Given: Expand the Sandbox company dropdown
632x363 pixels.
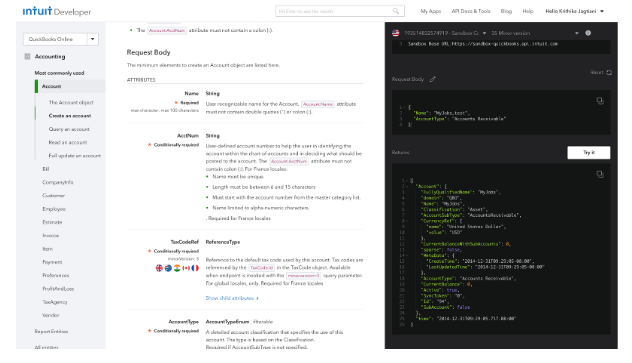Looking at the screenshot, I should [x=484, y=33].
